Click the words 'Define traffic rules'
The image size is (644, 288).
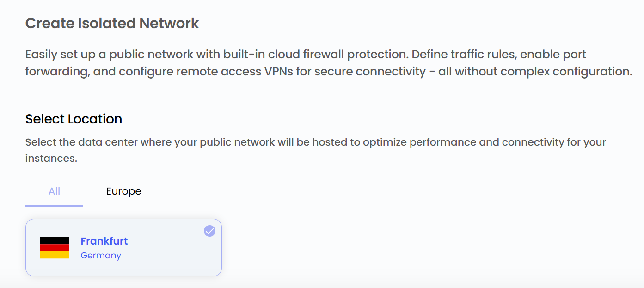point(464,55)
